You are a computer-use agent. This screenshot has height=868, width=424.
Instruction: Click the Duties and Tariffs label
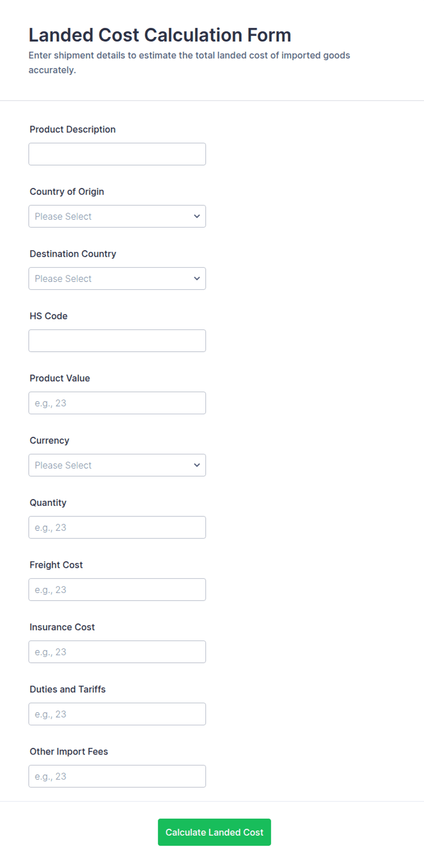pos(67,689)
